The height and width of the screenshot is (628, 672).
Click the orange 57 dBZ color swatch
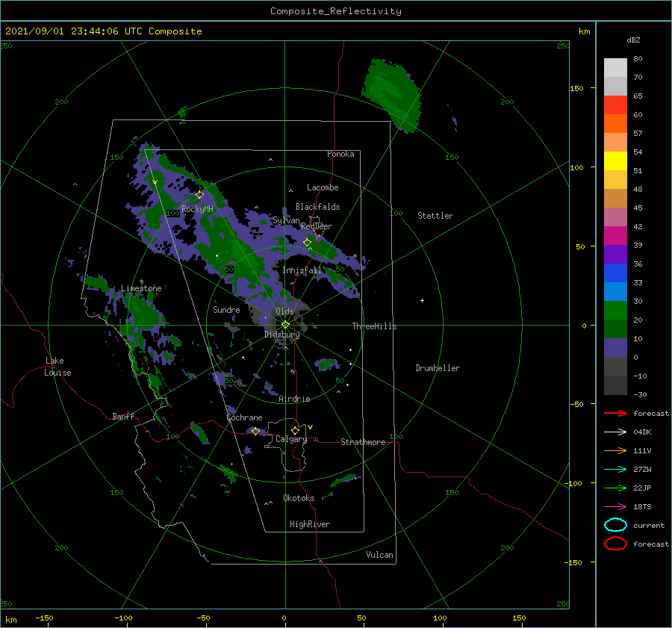615,124
